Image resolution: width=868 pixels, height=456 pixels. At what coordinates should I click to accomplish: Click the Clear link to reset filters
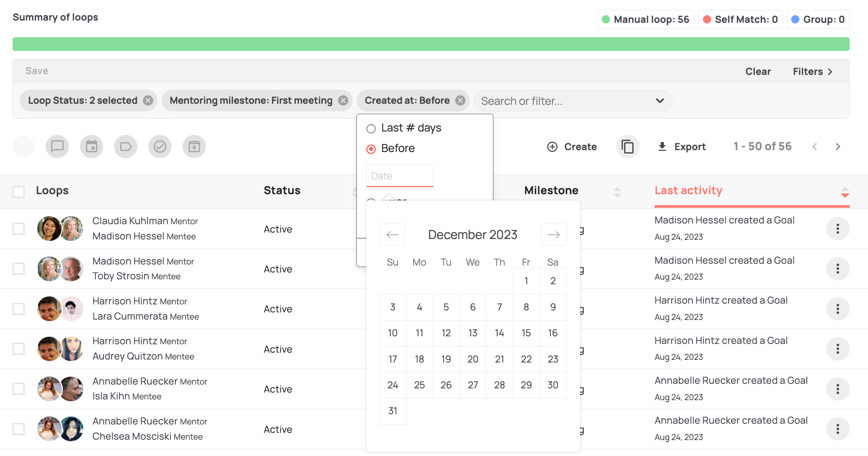click(758, 71)
